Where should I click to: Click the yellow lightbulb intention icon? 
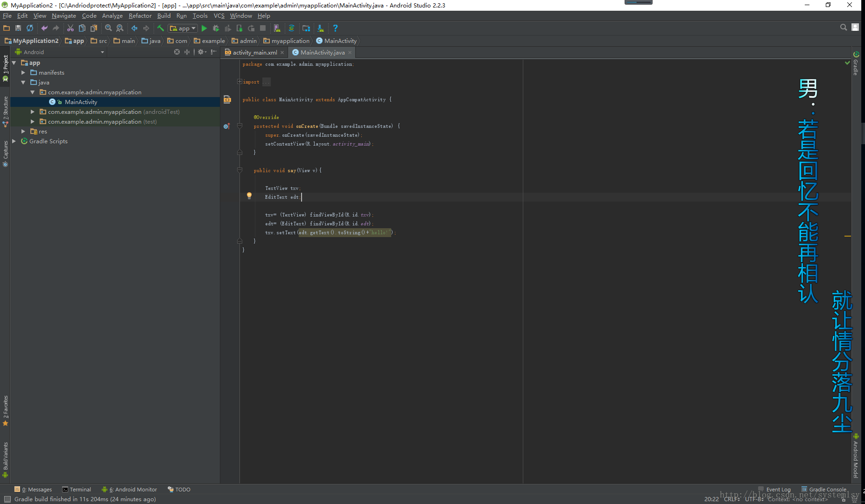(x=249, y=196)
